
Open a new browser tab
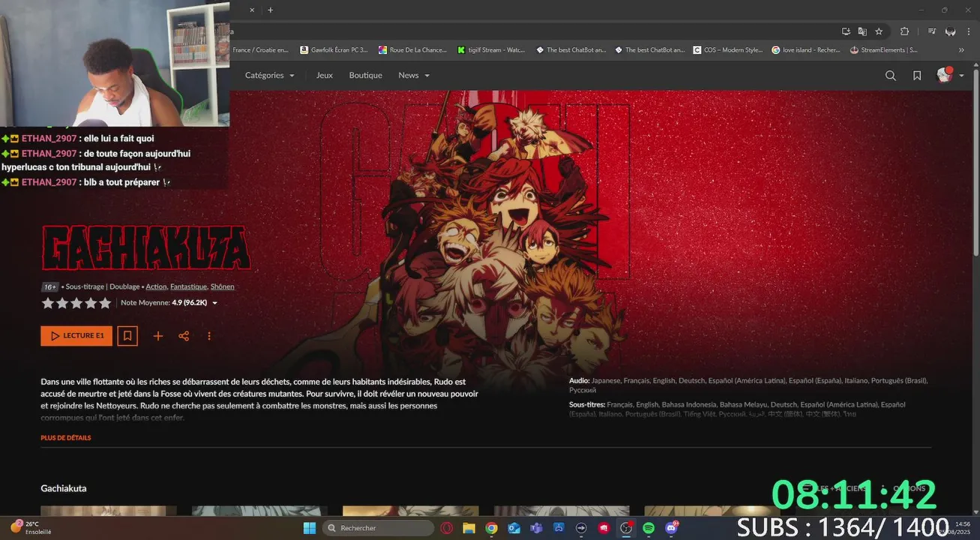271,10
